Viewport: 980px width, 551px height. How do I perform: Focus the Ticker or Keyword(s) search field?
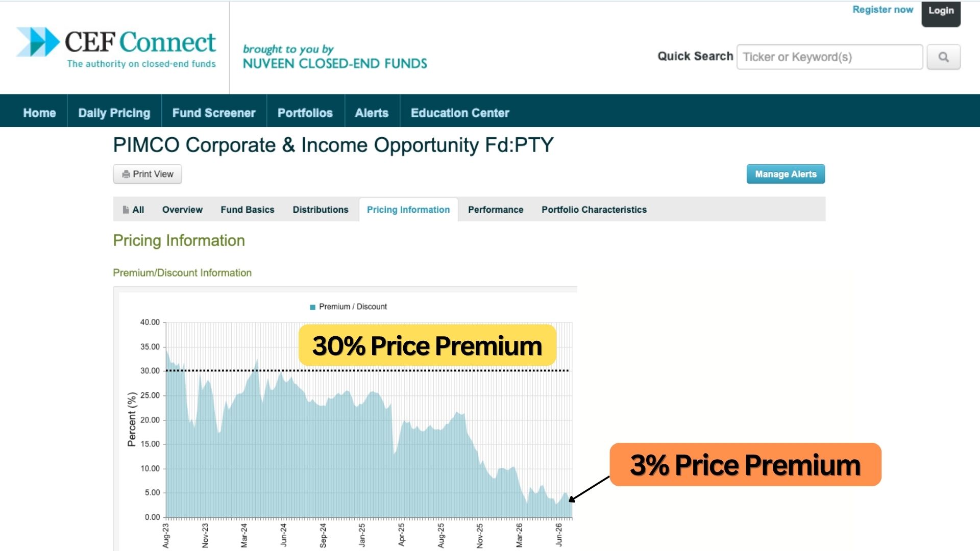(829, 57)
